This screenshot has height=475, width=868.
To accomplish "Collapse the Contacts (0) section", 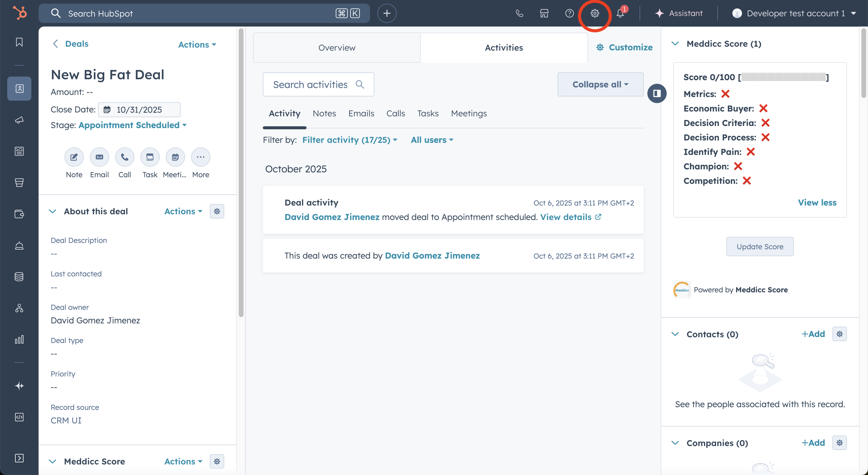I will point(675,334).
